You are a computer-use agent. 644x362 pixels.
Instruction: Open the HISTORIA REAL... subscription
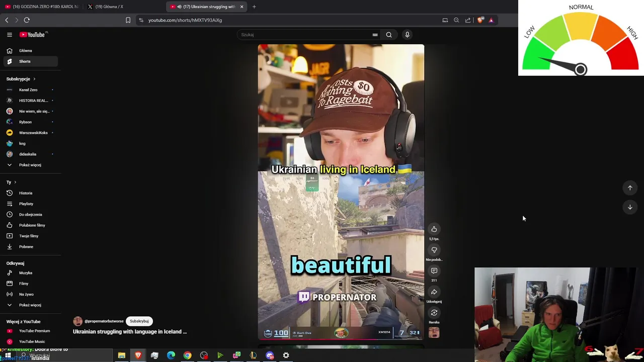(x=30, y=101)
